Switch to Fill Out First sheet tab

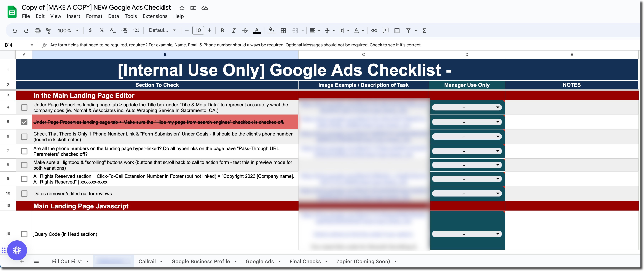[67, 262]
